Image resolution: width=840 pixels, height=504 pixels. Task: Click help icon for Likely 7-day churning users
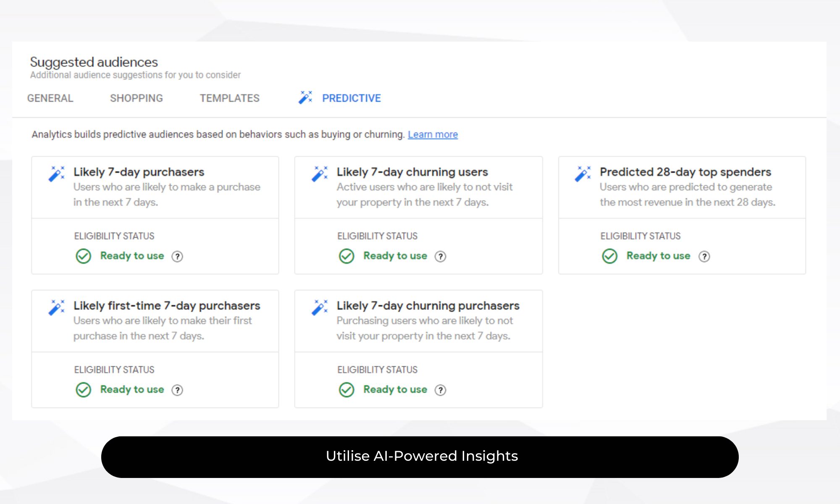[x=440, y=256]
